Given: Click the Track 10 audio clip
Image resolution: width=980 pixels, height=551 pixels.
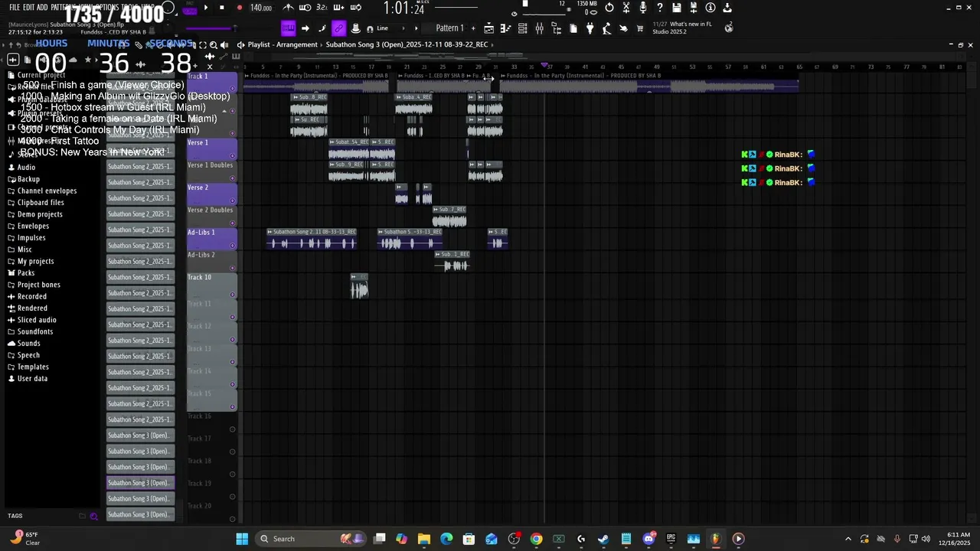Looking at the screenshot, I should [359, 287].
